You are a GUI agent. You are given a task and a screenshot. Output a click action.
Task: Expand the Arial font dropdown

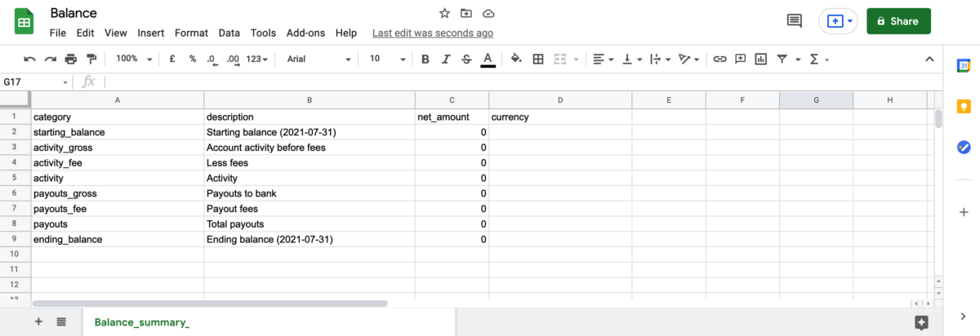(318, 59)
